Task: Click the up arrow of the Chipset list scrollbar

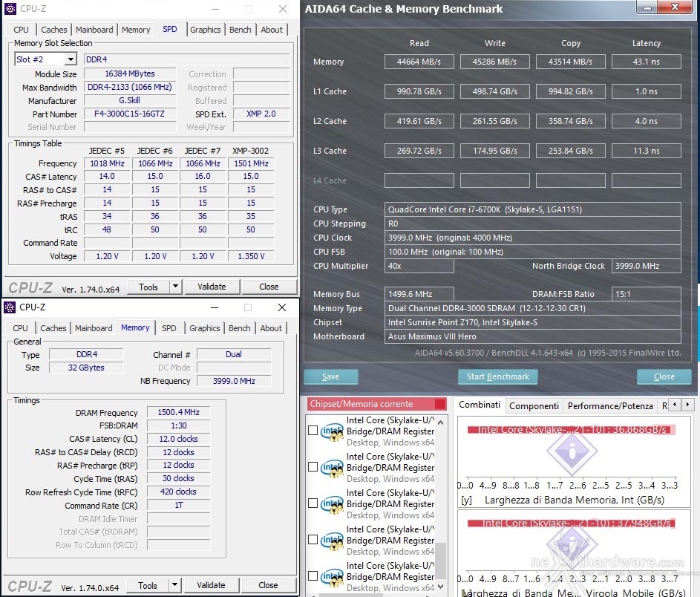Action: point(441,423)
